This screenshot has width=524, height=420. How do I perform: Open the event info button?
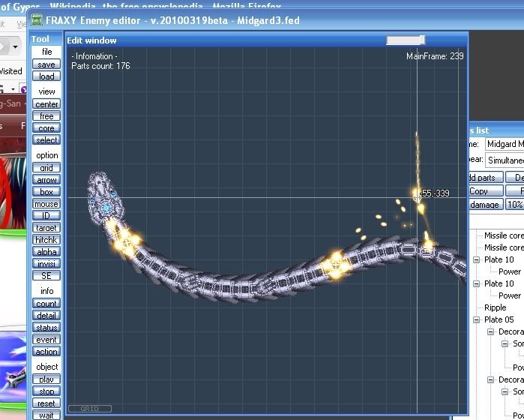click(x=46, y=340)
